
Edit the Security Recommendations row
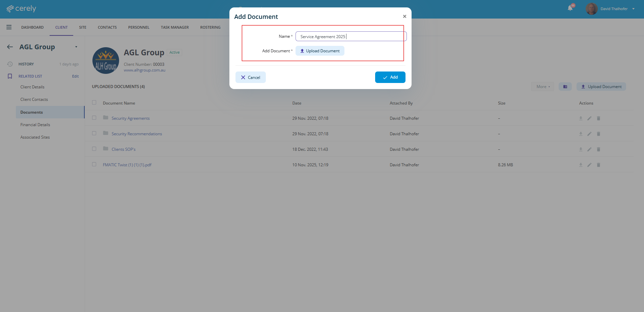coord(589,134)
